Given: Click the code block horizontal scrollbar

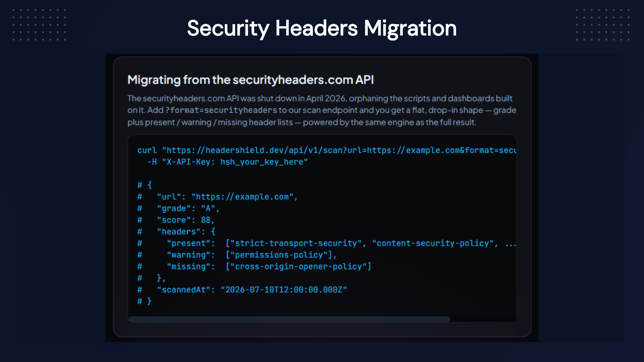Looking at the screenshot, I should (x=289, y=319).
